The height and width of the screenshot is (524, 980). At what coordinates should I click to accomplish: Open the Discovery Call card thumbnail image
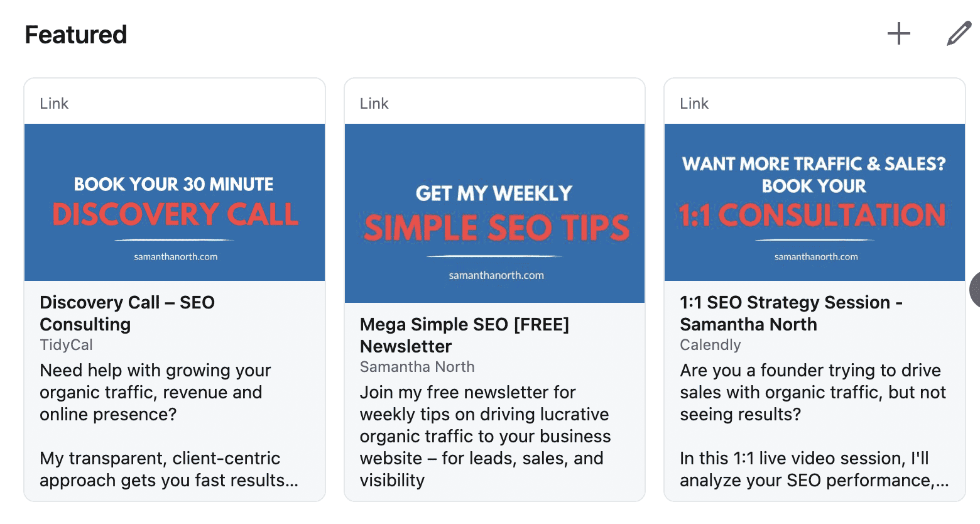[x=174, y=202]
